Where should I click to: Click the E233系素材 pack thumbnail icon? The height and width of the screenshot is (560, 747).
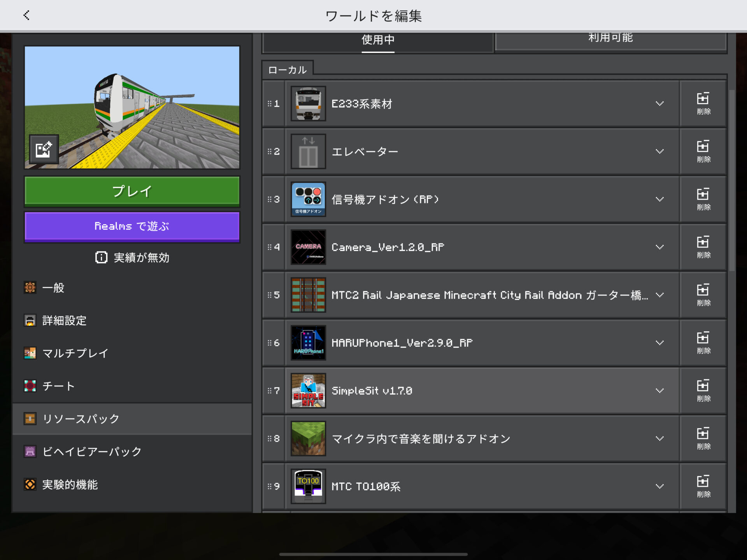pos(308,104)
